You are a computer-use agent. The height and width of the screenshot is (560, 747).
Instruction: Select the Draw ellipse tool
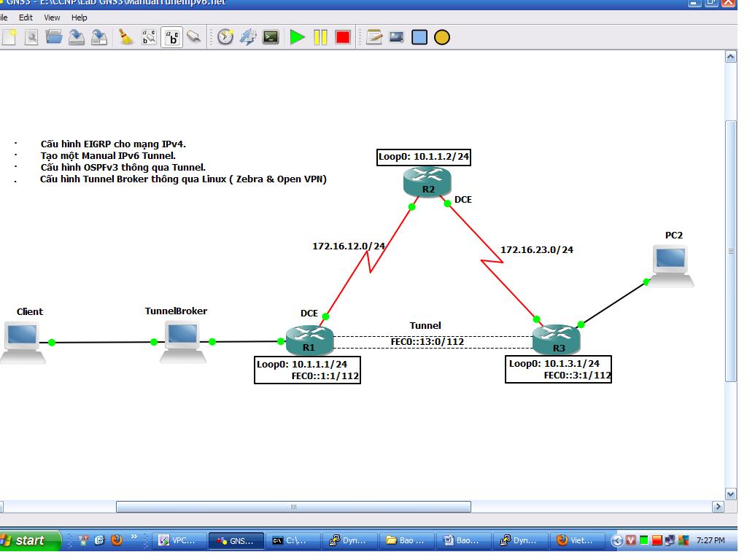pos(442,37)
